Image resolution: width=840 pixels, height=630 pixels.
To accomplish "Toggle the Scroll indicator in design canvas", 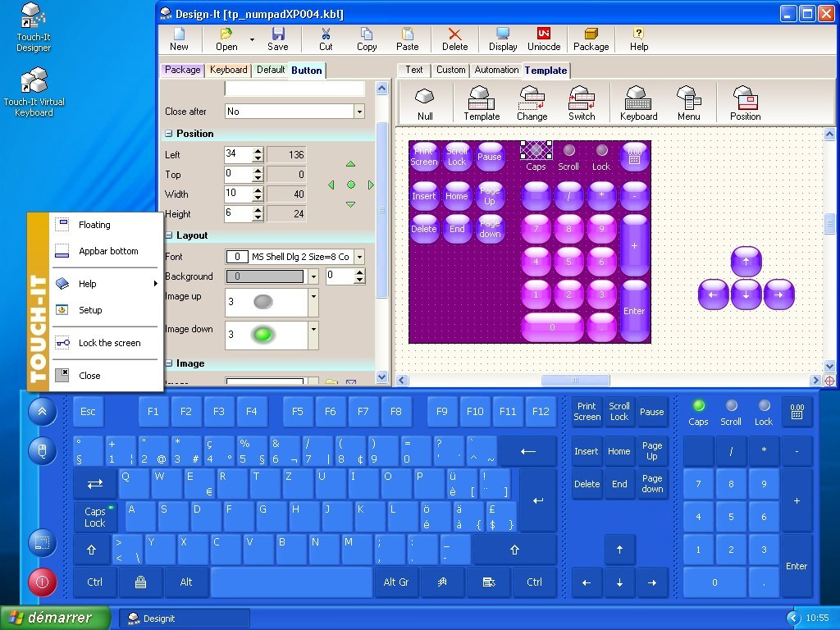I will pyautogui.click(x=569, y=151).
